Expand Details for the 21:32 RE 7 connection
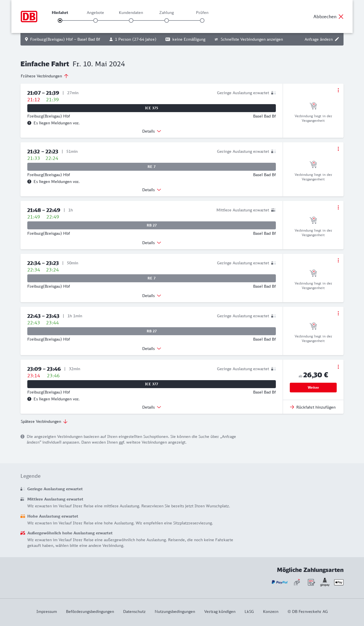 pos(152,190)
